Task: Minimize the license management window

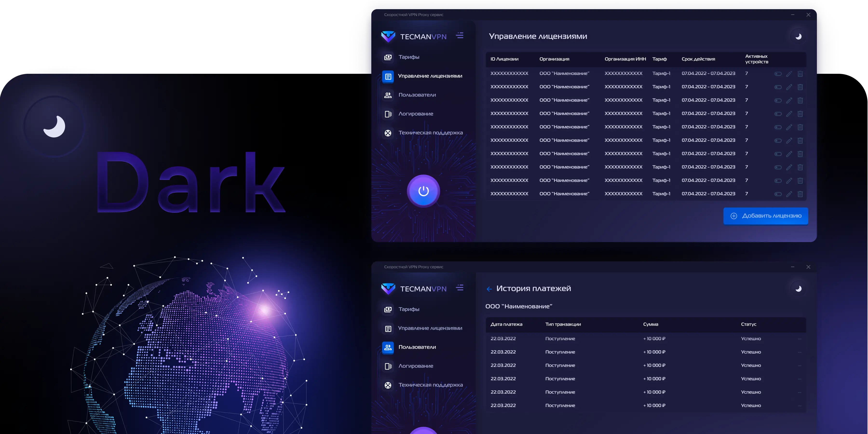Action: [793, 15]
